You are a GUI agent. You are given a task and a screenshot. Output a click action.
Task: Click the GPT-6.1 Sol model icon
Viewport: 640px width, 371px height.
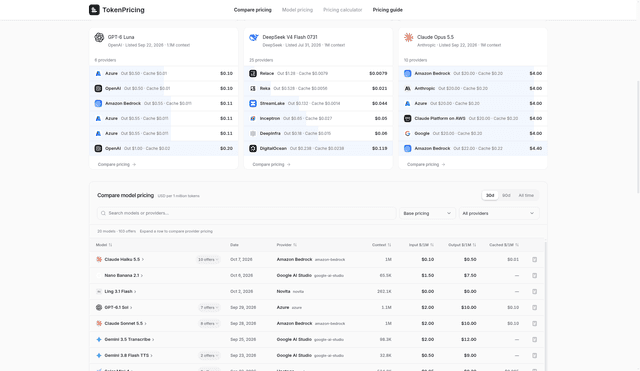click(x=99, y=307)
